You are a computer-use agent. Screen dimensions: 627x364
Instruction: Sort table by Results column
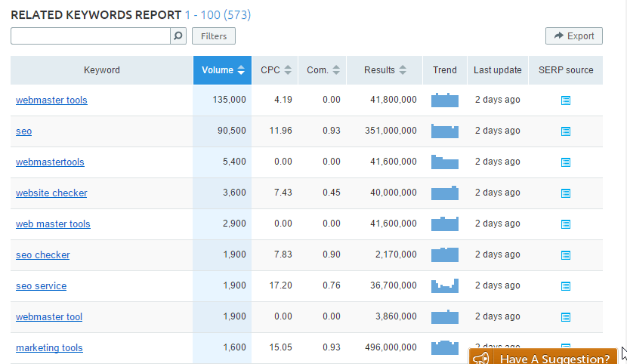385,70
